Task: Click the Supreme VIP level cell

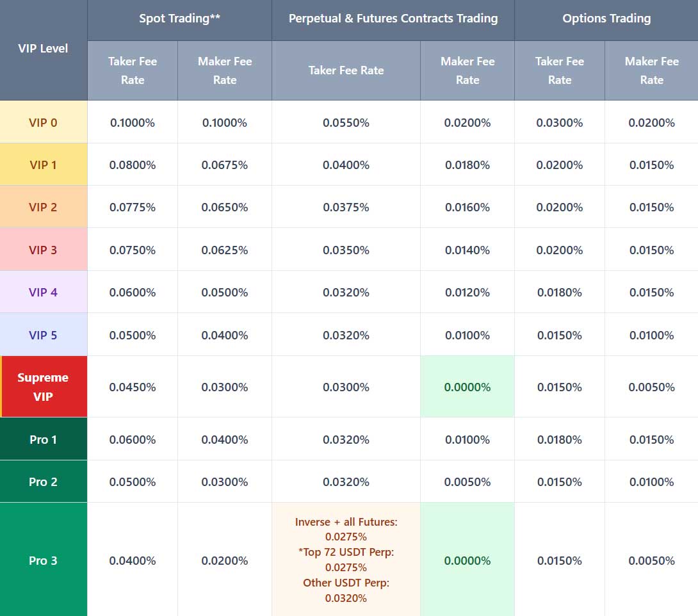Action: click(43, 387)
